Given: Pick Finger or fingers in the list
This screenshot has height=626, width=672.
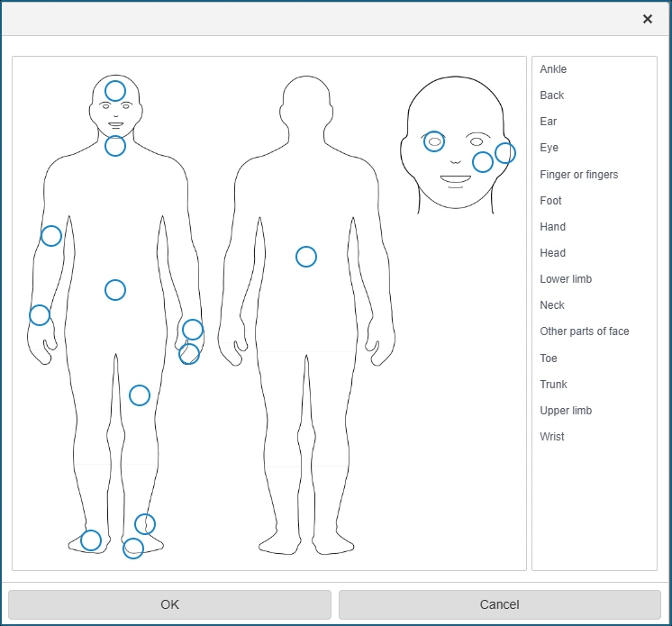Looking at the screenshot, I should coord(579,175).
